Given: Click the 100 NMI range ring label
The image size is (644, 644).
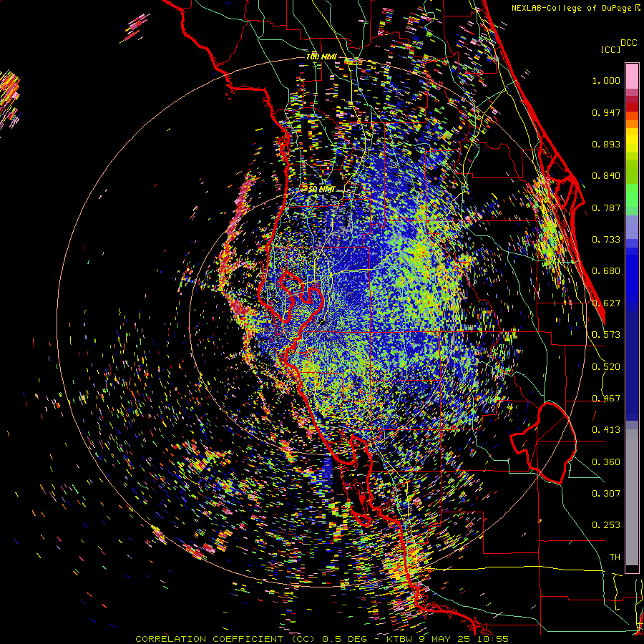Looking at the screenshot, I should tap(321, 57).
